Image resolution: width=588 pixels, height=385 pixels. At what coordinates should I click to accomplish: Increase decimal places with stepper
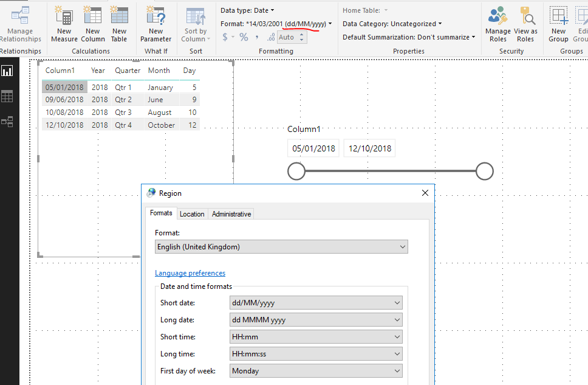(301, 35)
